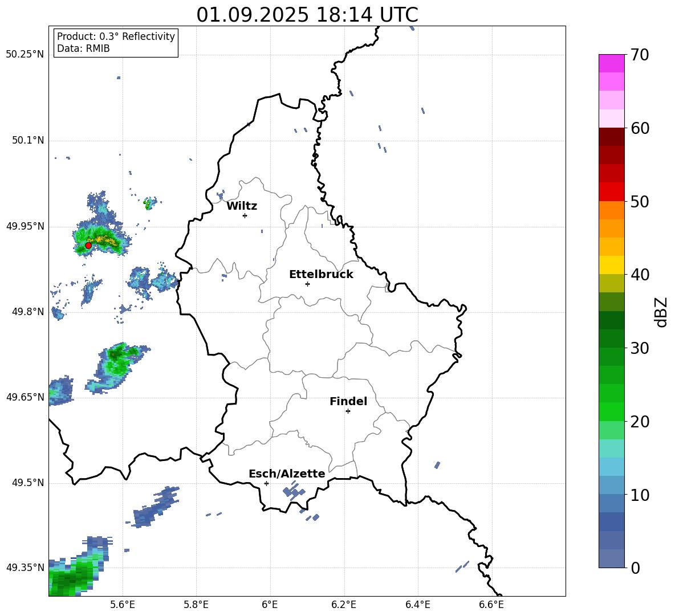Click the yellow colorbar swatch at 40 dBZ

pyautogui.click(x=611, y=265)
